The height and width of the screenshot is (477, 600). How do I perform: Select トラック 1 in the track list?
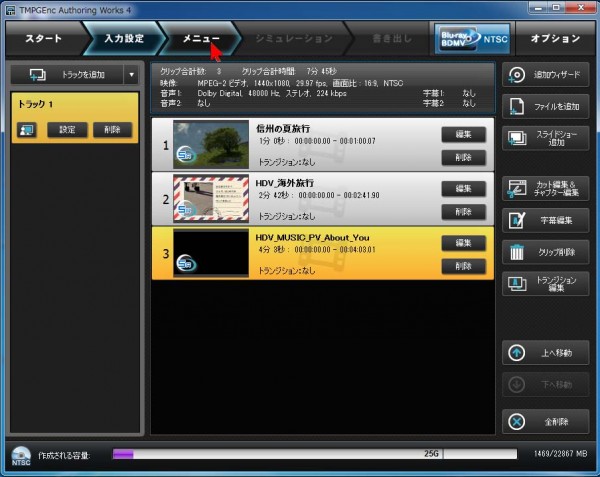(x=75, y=117)
